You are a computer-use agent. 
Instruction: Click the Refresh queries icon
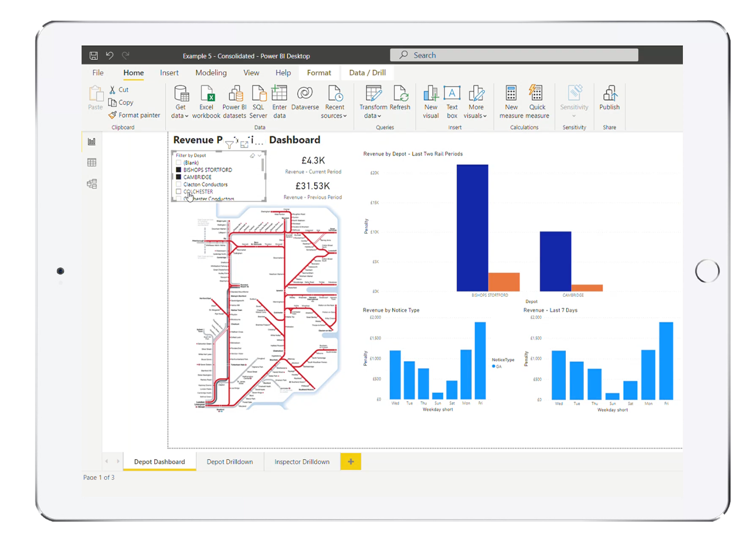click(400, 94)
